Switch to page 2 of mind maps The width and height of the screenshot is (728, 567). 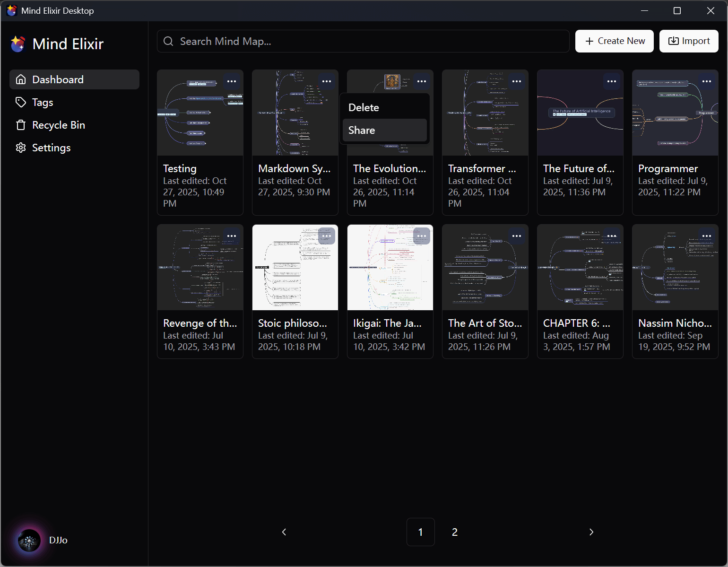pyautogui.click(x=454, y=532)
